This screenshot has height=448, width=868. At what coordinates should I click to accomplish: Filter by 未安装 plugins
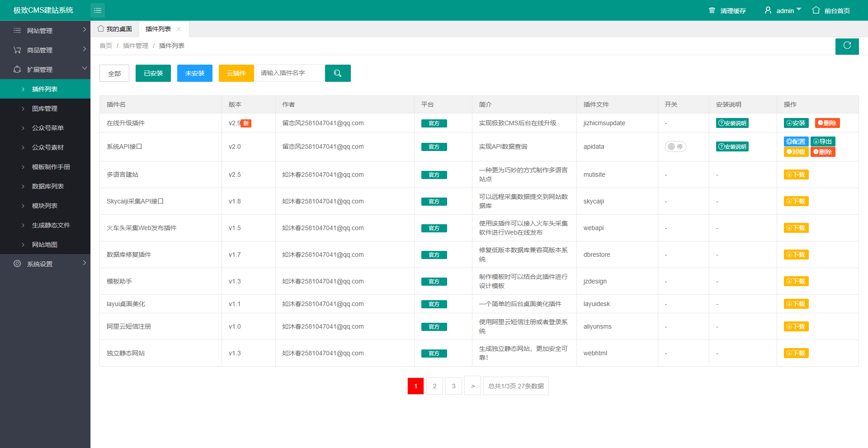coord(195,73)
